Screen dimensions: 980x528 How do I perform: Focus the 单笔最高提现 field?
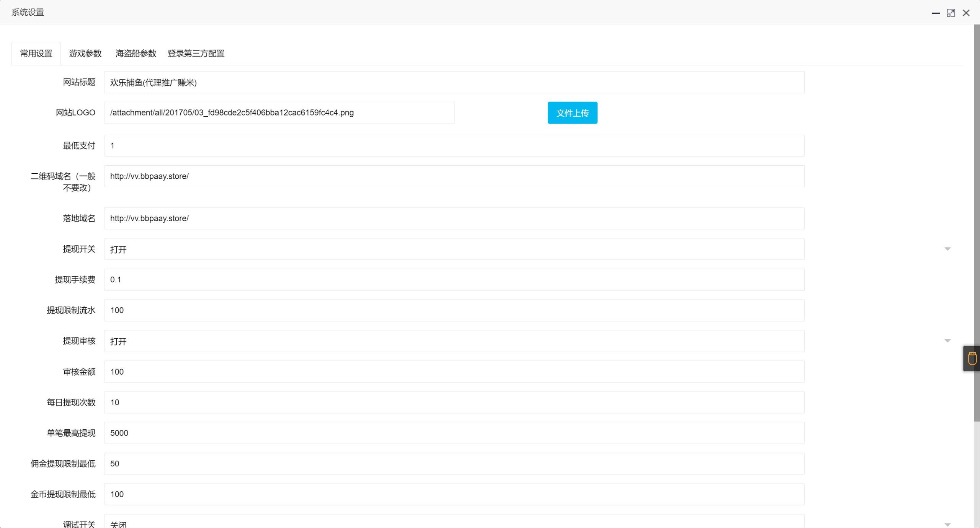pyautogui.click(x=454, y=433)
